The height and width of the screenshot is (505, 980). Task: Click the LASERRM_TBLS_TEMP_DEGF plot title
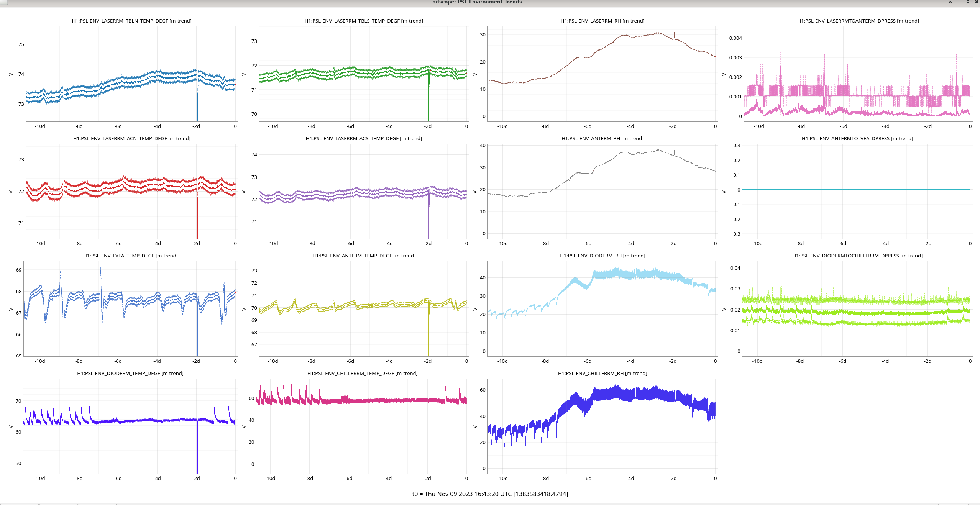pos(364,21)
